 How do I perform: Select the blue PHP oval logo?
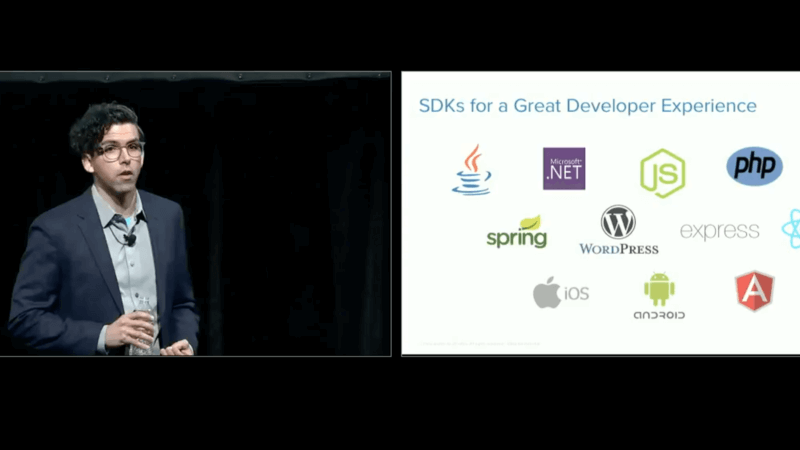754,166
